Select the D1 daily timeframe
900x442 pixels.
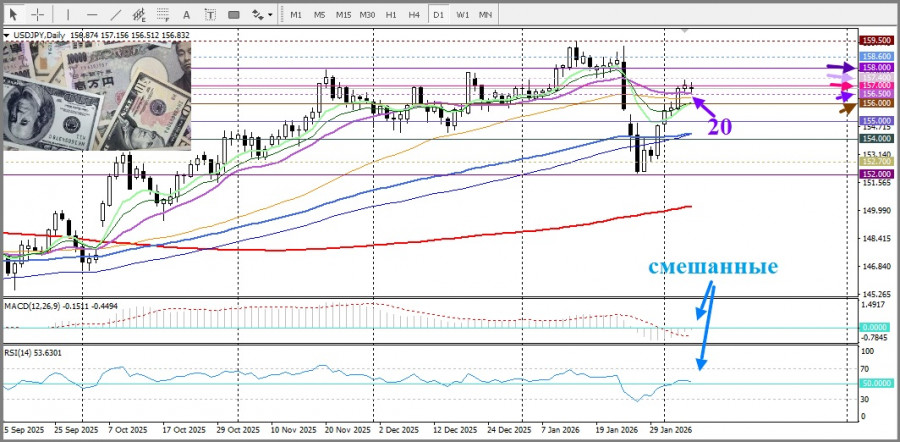[439, 14]
